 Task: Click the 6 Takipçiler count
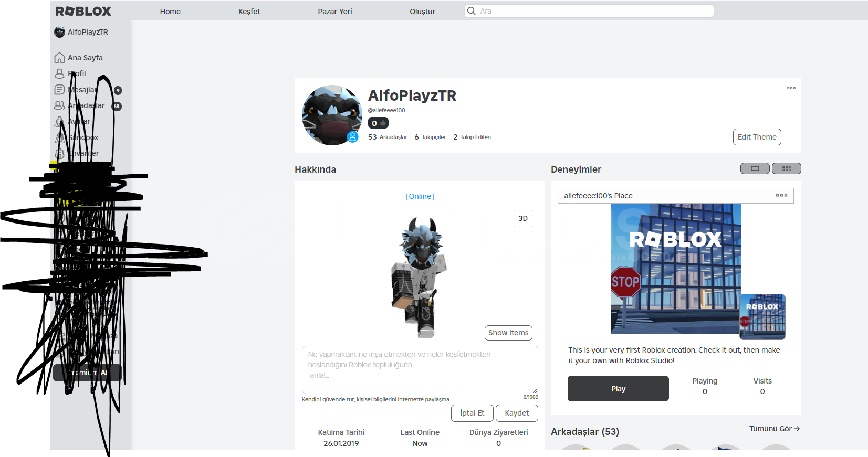click(x=430, y=137)
